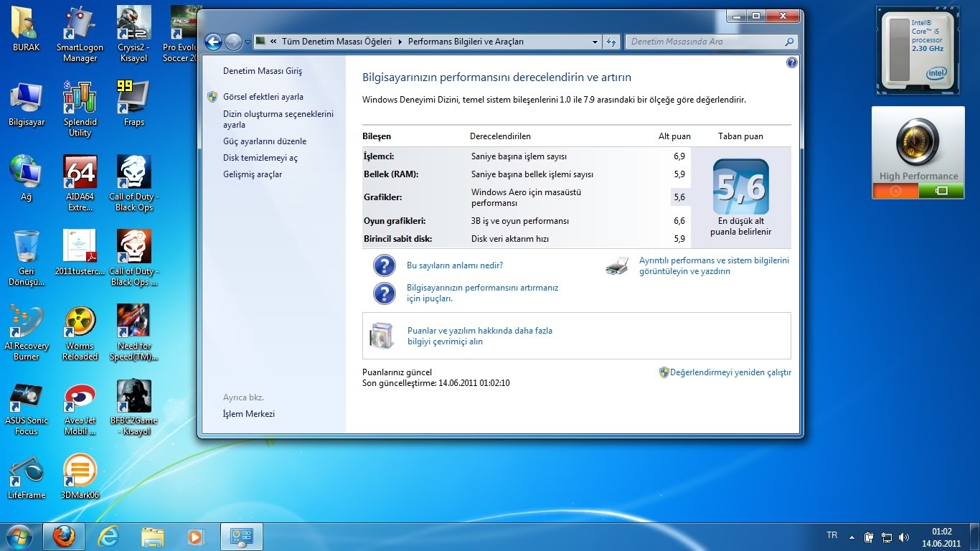This screenshot has width=980, height=551.
Task: Open Dizin oluşturma seçeneklerini ayarla
Action: click(278, 119)
